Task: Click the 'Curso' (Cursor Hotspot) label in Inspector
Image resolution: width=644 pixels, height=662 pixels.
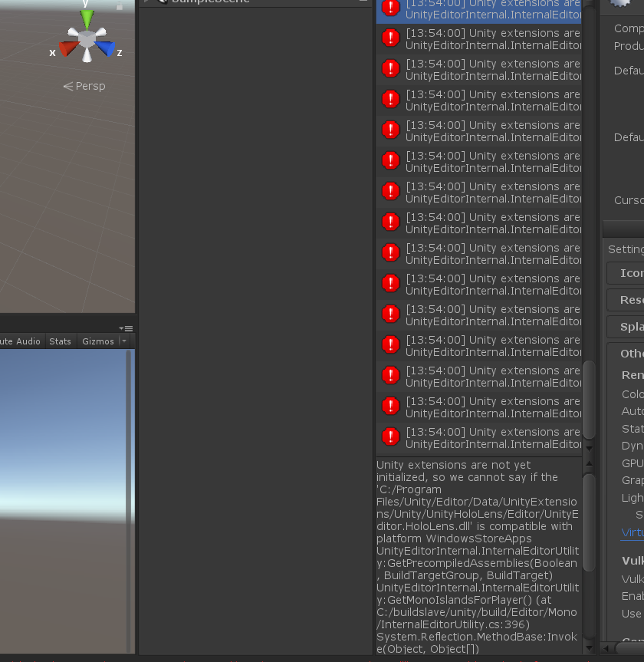Action: [x=629, y=200]
